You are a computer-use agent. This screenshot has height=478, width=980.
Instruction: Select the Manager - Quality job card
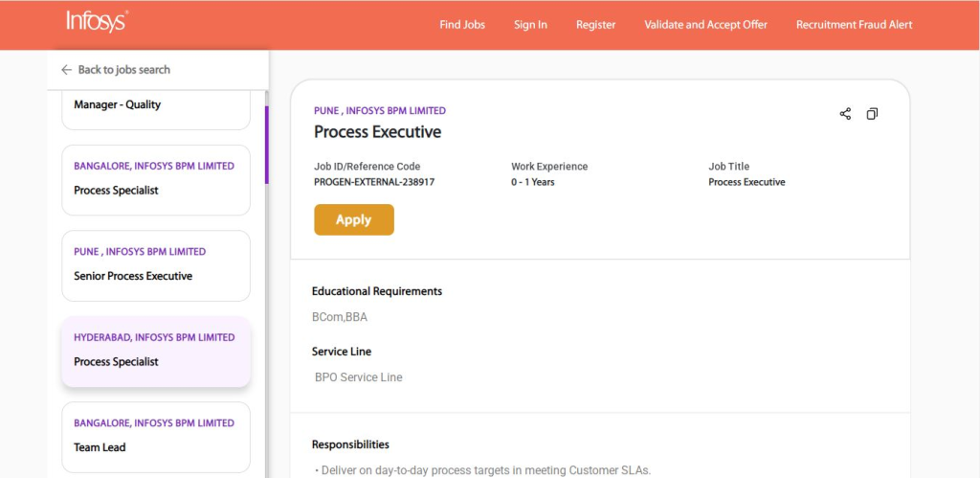[x=156, y=109]
